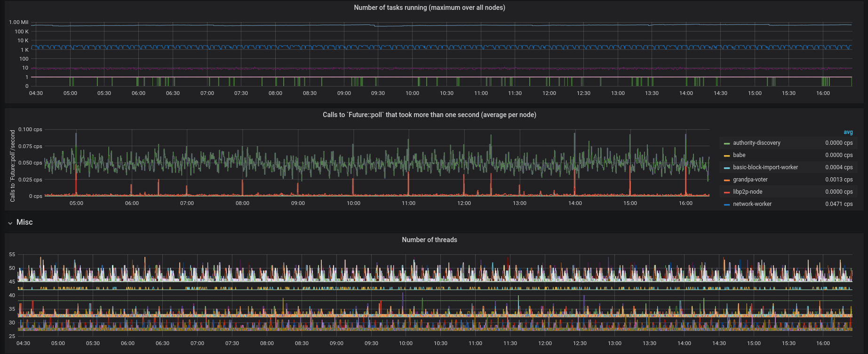Click the '1.00 Mil' y-axis label
868x354 pixels.
tap(19, 22)
